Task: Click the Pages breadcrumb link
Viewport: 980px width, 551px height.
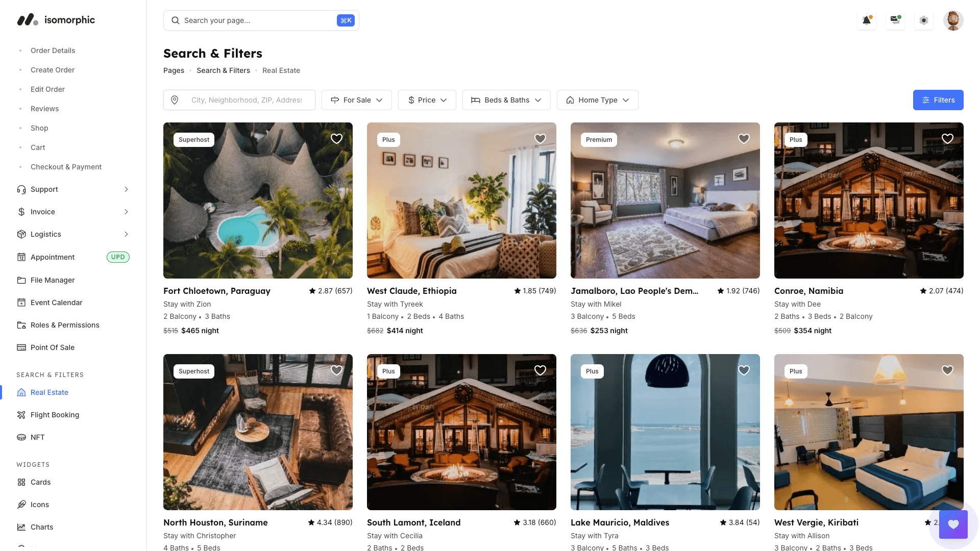Action: coord(174,70)
